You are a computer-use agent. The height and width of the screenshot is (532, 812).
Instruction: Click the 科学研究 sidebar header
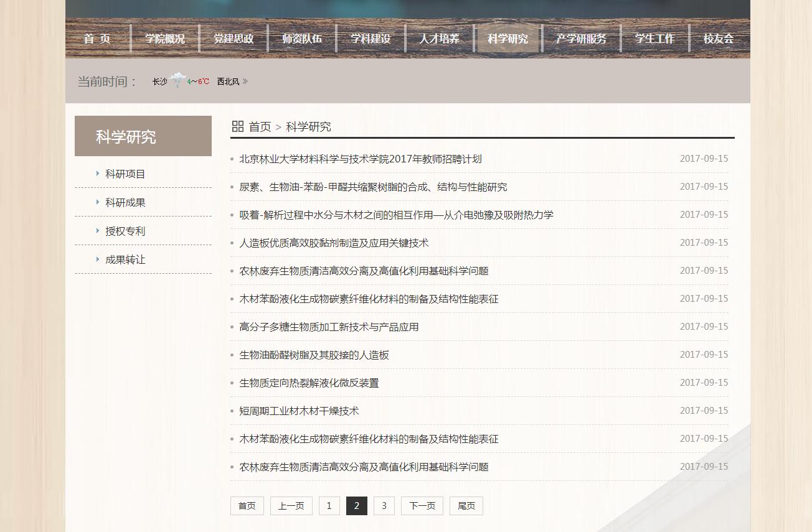[143, 136]
